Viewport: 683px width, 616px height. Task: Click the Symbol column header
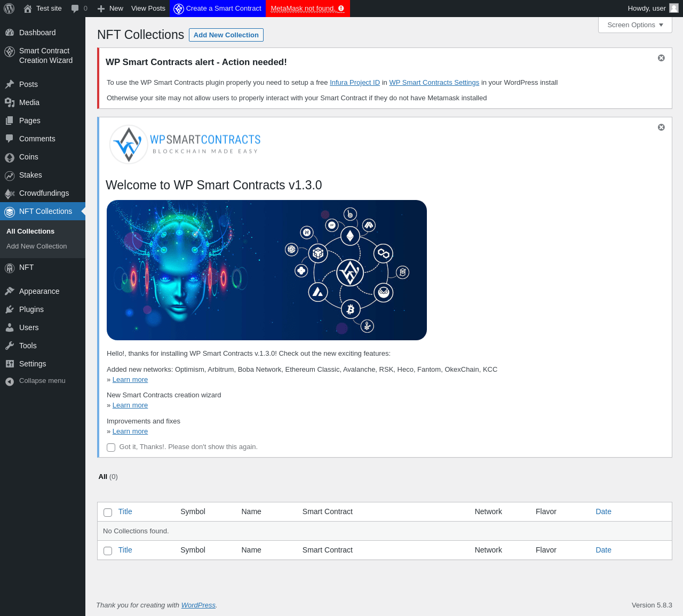193,511
